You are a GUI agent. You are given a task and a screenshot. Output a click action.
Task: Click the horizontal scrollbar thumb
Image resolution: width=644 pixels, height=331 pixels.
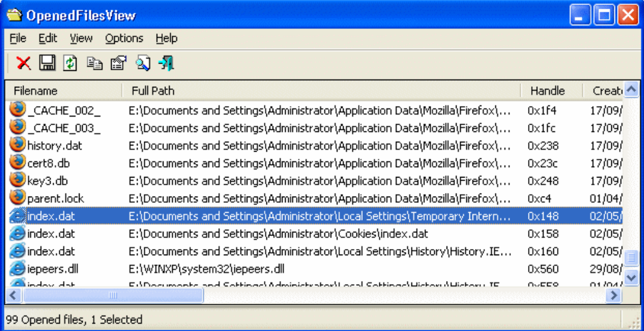[113, 296]
